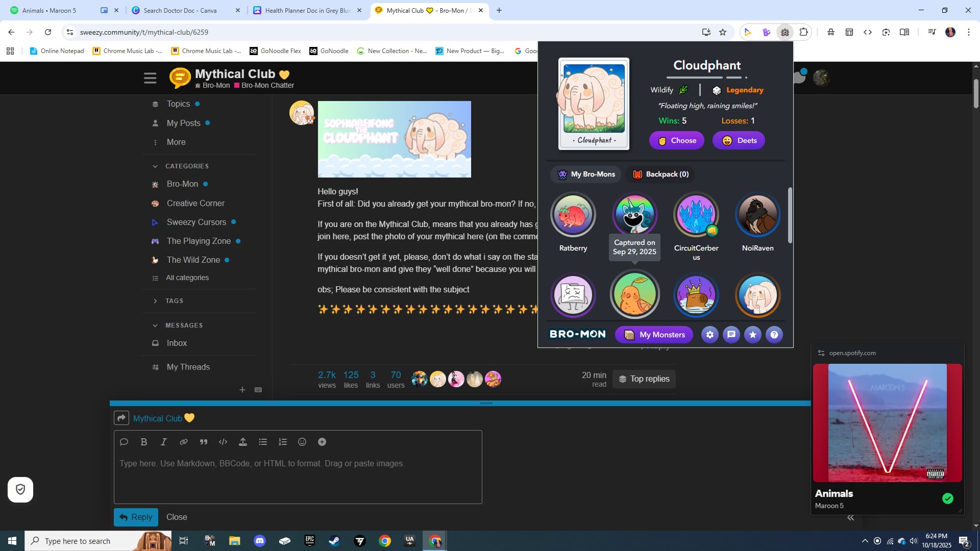This screenshot has height=551, width=980.
Task: Open Bro-Mon settings gear icon
Action: pos(709,335)
